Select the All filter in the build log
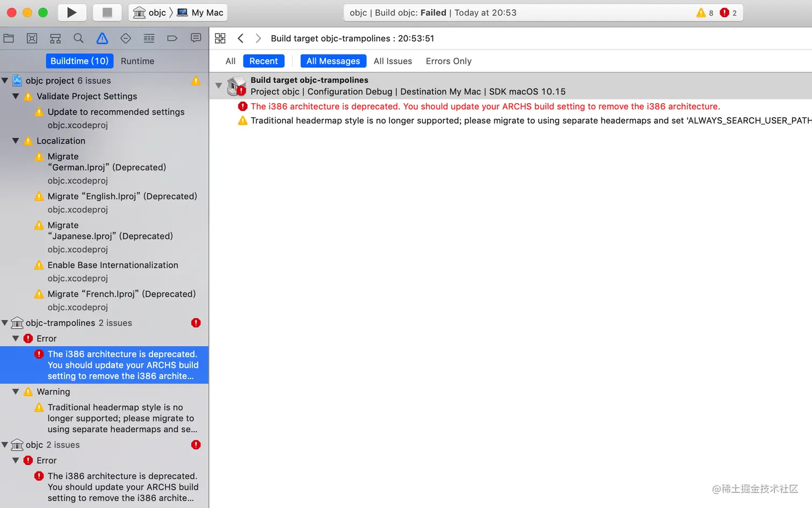This screenshot has width=812, height=508. point(230,61)
